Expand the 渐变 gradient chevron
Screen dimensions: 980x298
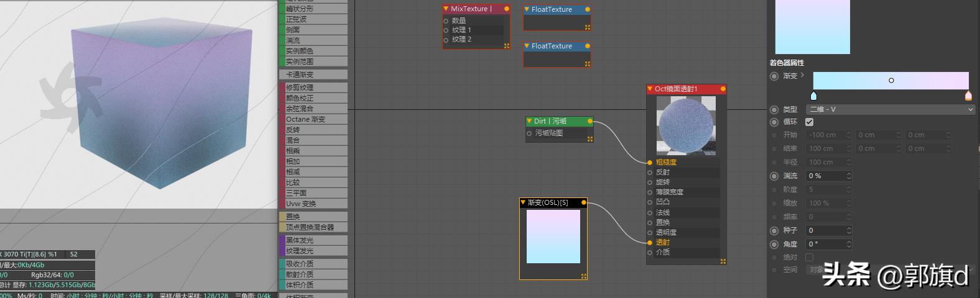(803, 75)
